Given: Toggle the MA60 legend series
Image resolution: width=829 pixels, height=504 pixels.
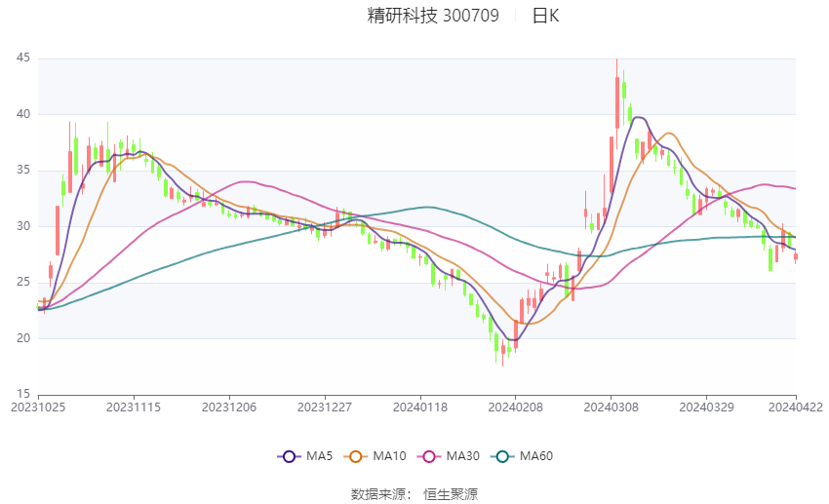Looking at the screenshot, I should coord(522,456).
